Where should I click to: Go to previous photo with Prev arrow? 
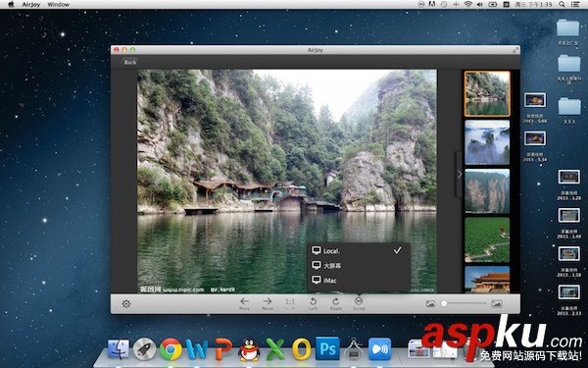point(244,304)
